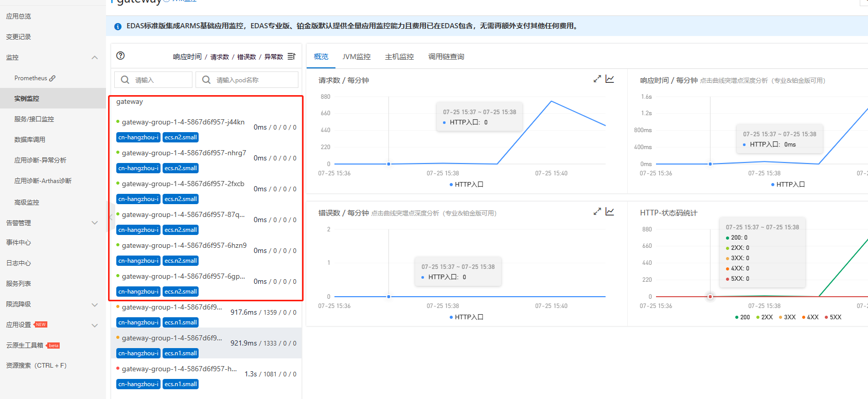Open 应用诊断-异常分析 in sidebar
Screen dimensions: 868x399
pyautogui.click(x=40, y=160)
